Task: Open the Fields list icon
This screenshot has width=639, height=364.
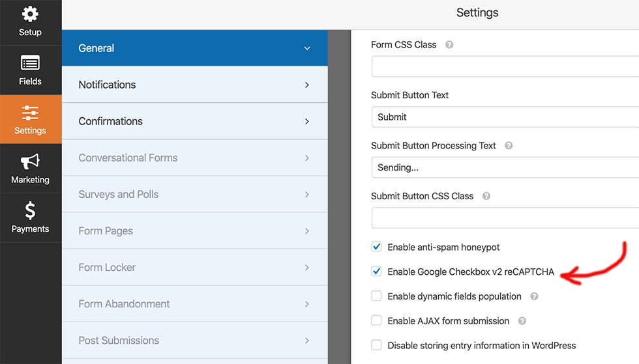Action: [x=30, y=63]
